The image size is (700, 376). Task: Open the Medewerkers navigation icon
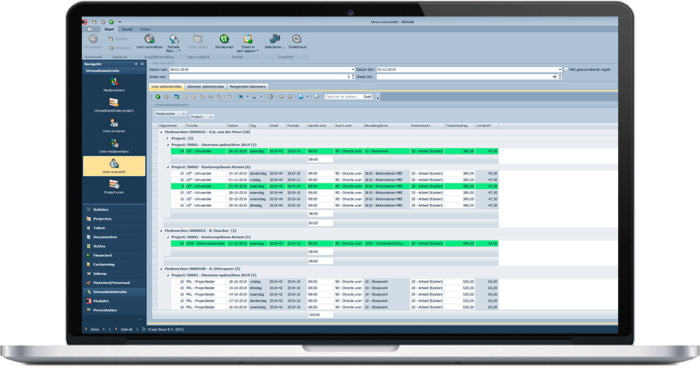click(114, 84)
